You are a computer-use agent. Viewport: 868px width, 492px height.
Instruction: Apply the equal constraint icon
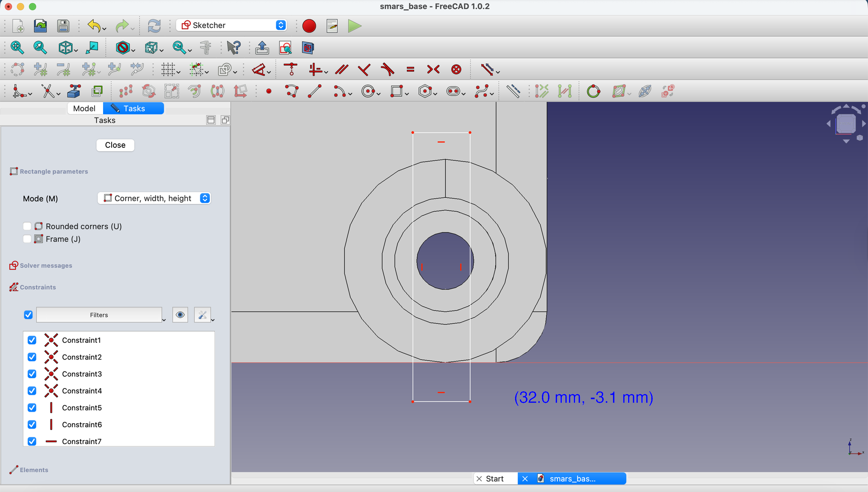coord(410,70)
